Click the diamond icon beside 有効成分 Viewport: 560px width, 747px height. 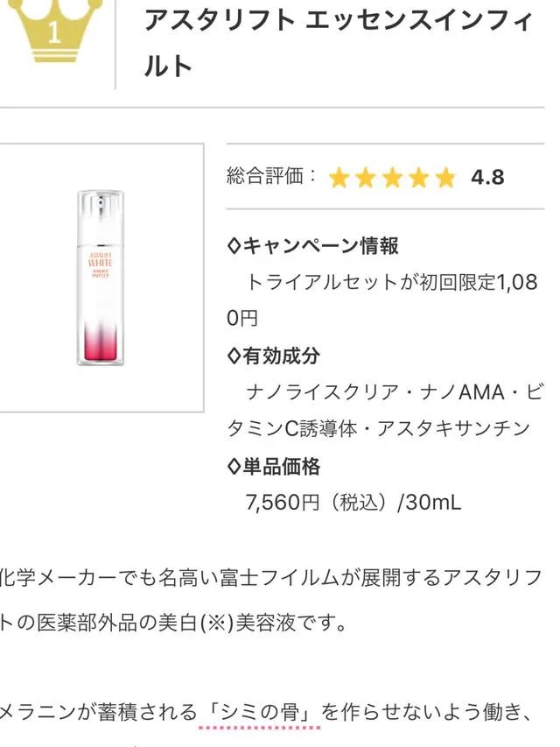[x=234, y=356]
